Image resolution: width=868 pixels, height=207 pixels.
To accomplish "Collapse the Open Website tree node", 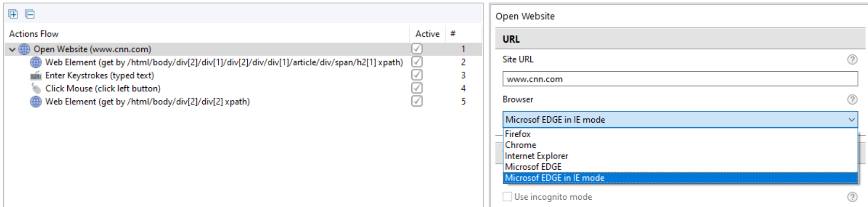I will (12, 49).
